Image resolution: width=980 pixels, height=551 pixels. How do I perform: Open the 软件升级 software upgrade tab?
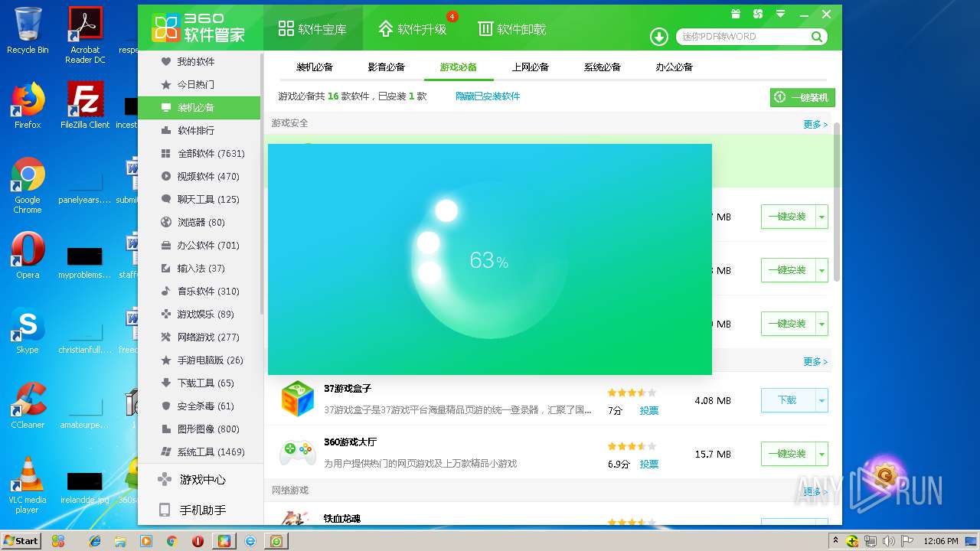coord(412,29)
